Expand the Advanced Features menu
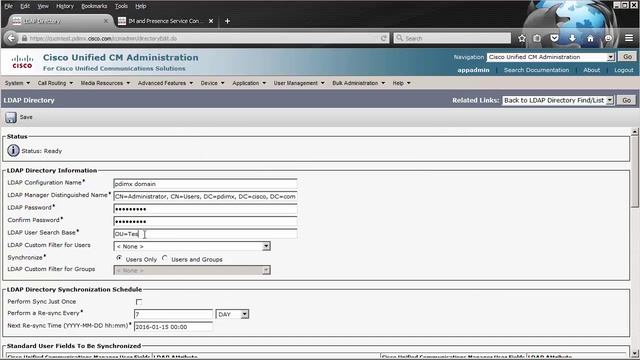The height and width of the screenshot is (360, 640). (x=165, y=83)
